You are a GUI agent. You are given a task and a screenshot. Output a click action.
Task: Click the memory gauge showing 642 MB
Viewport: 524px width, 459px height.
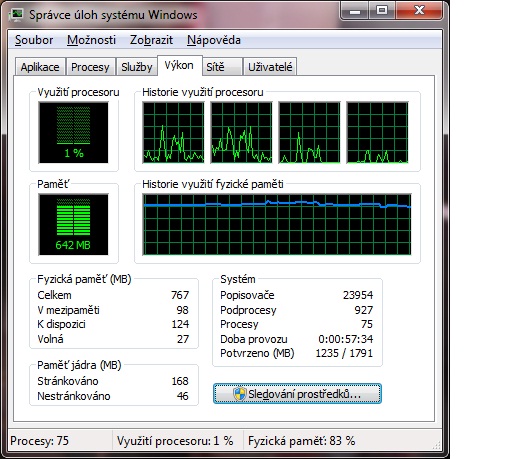point(73,224)
